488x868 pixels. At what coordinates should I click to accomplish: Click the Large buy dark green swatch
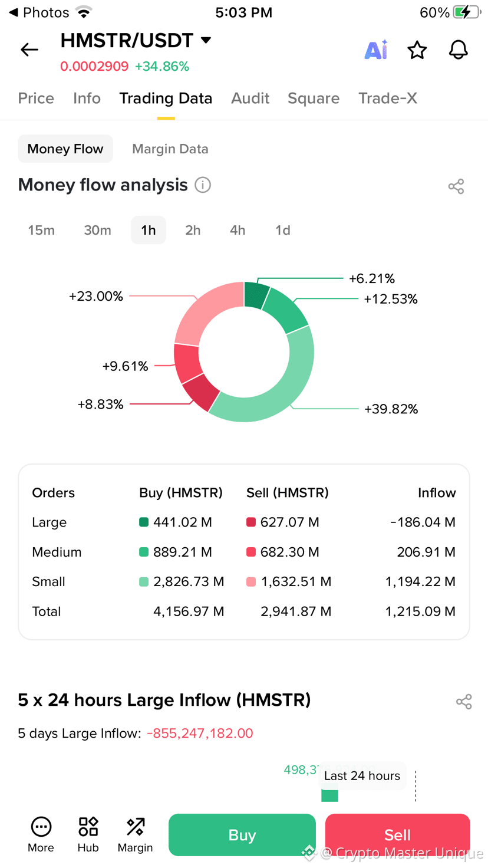[x=144, y=522]
